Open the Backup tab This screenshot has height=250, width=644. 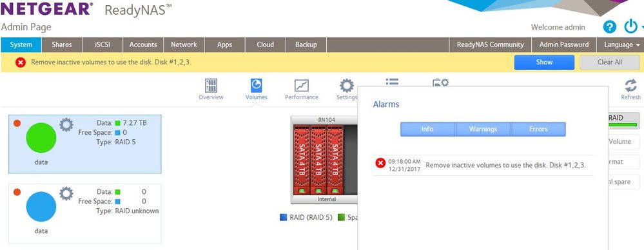click(x=306, y=44)
